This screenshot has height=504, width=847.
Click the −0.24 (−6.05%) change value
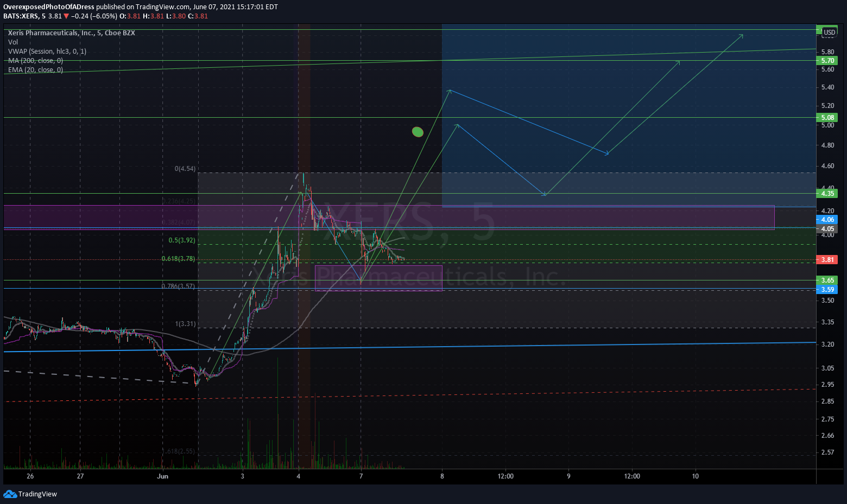[x=94, y=16]
